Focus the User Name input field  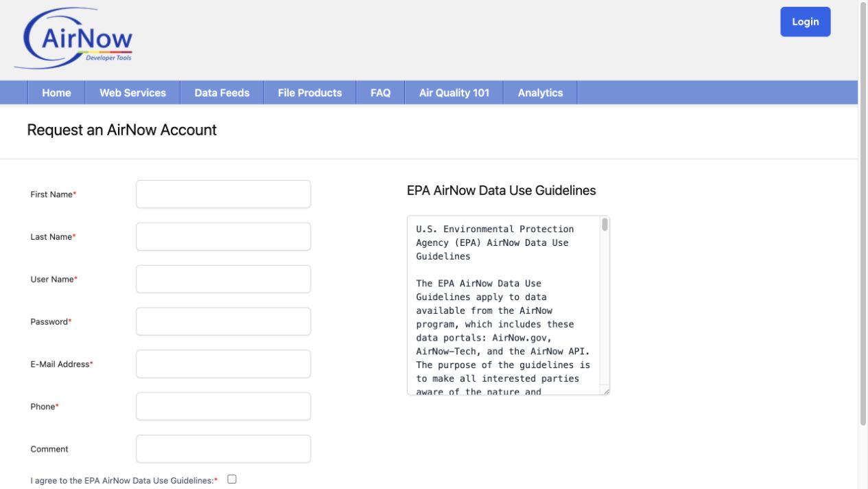[x=223, y=280]
